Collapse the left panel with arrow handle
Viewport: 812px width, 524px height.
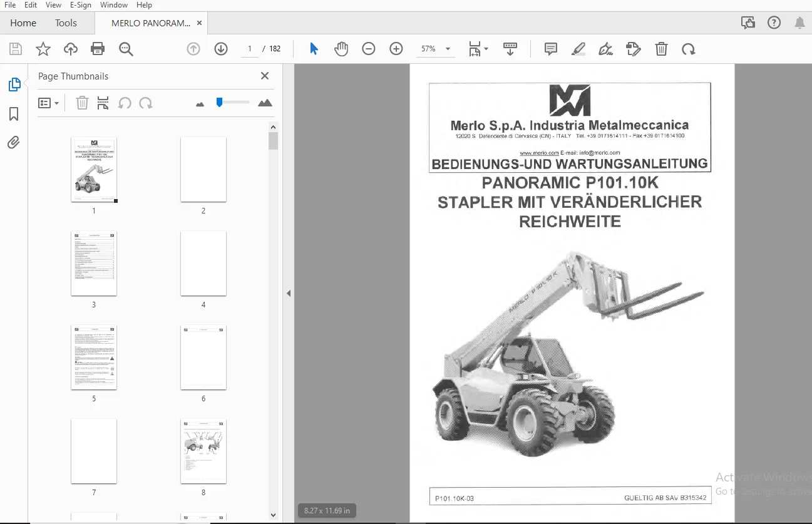pyautogui.click(x=289, y=293)
